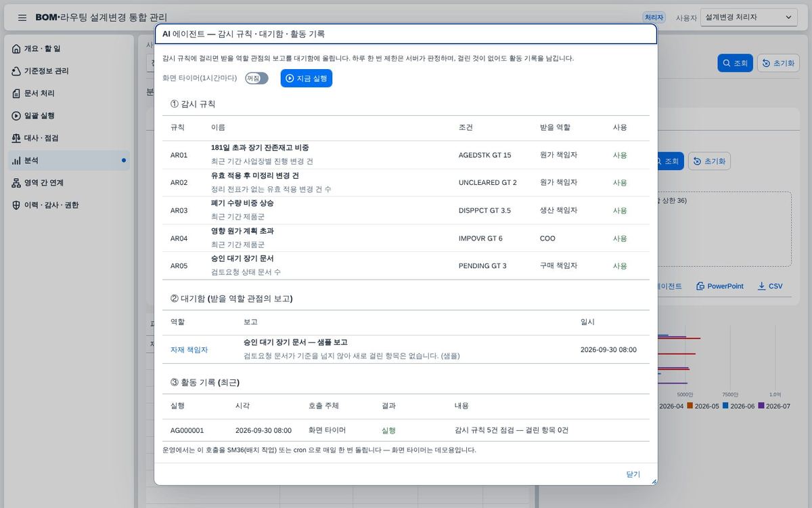Image resolution: width=812 pixels, height=508 pixels.
Task: Open the hamburger menu icon
Action: pyautogui.click(x=22, y=18)
